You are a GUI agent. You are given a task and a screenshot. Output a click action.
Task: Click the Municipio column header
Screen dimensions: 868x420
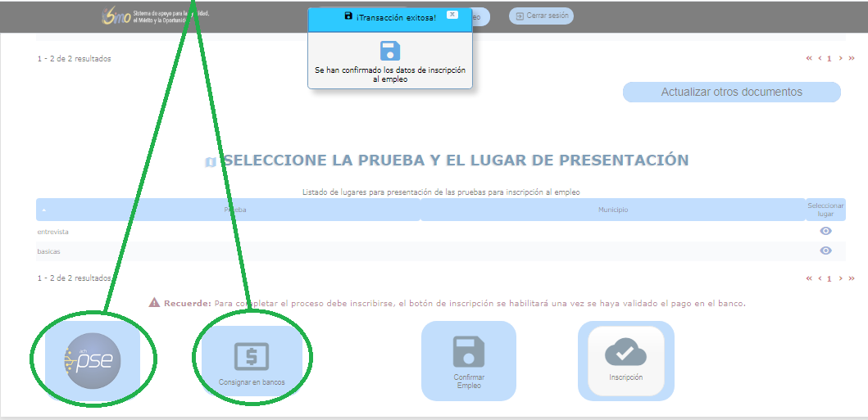612,210
